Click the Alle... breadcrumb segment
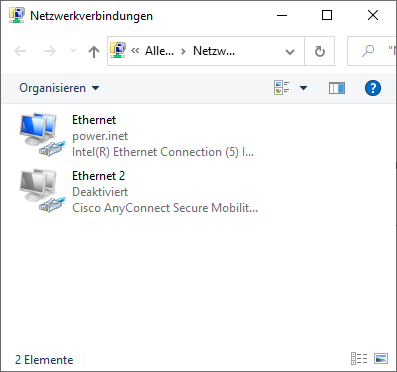This screenshot has height=372, width=397. (159, 51)
